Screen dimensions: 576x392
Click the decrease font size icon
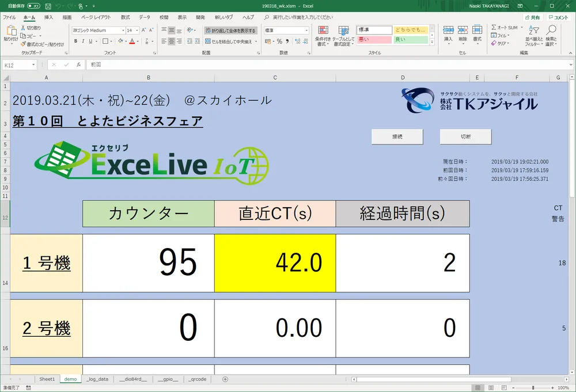[x=151, y=30]
